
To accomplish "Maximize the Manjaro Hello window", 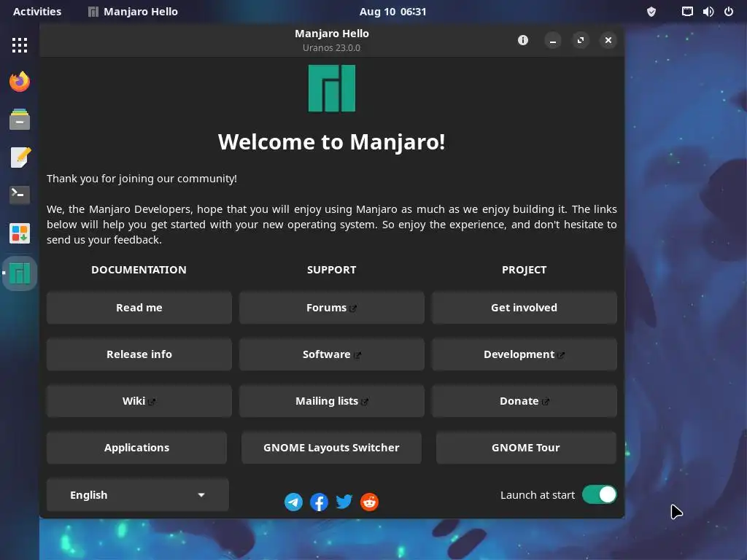I will coord(580,41).
